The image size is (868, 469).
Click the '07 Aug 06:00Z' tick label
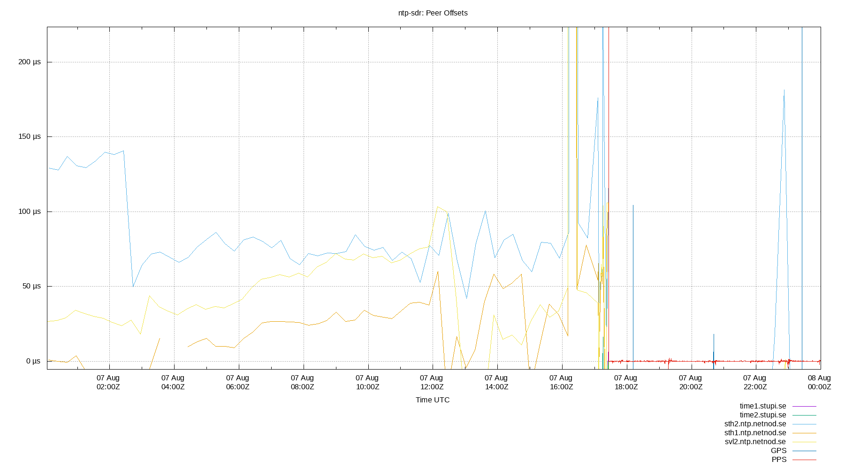tap(238, 382)
